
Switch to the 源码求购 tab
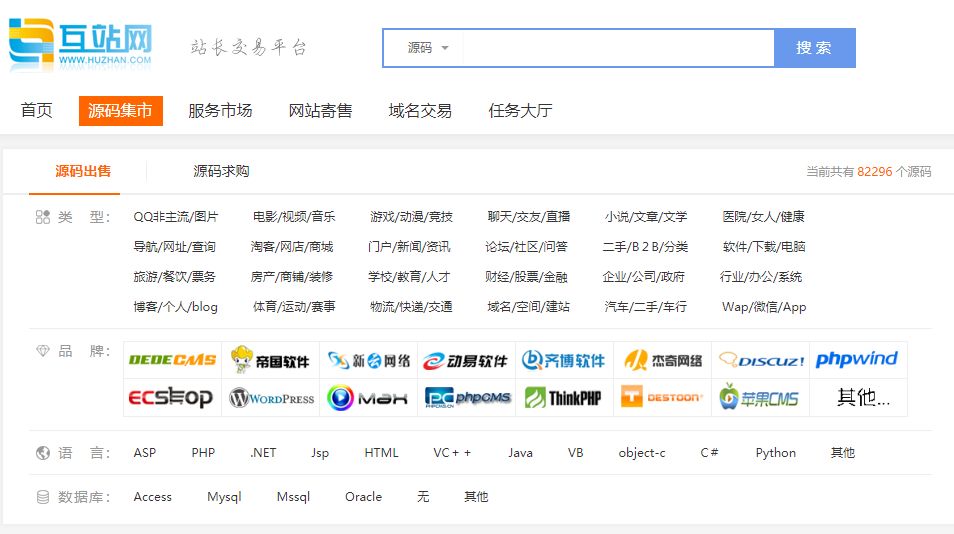click(221, 171)
